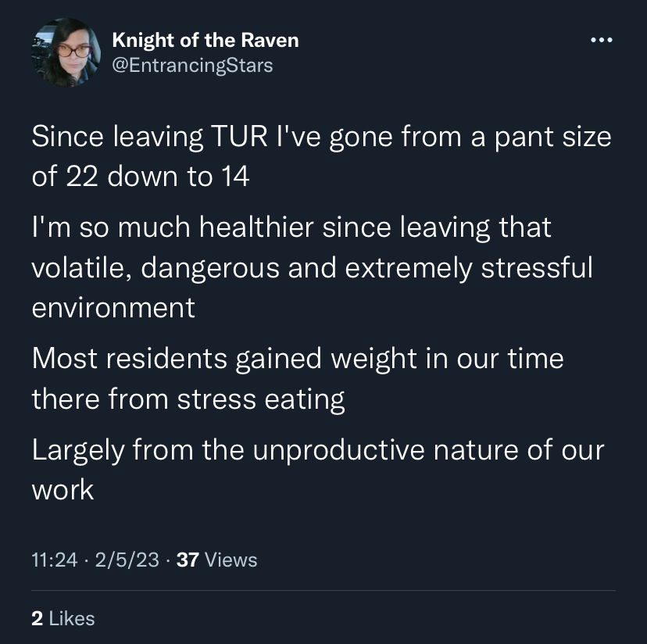Click the word Views in the metadata row

pyautogui.click(x=231, y=560)
